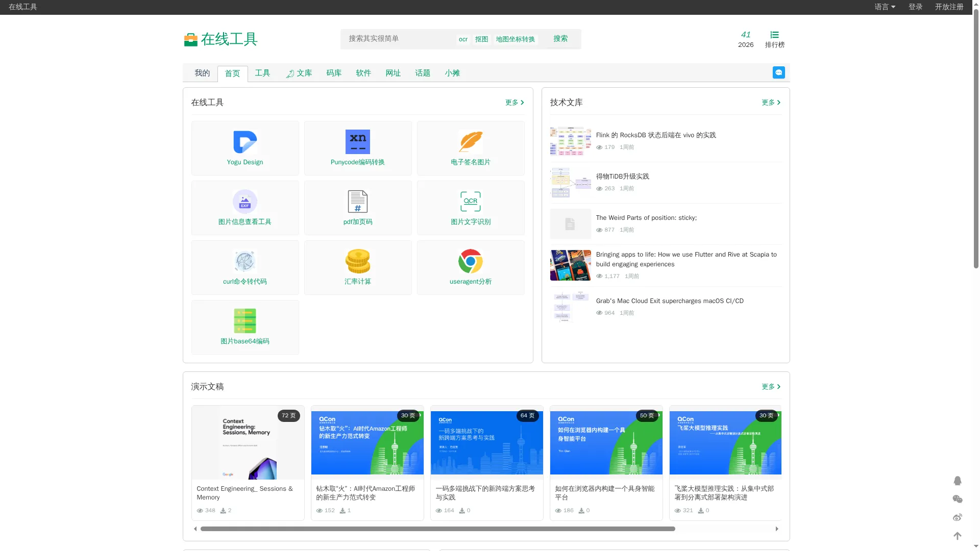Open the 得物TiDB升级实践 article link
Screen dimensions: 980x551
pyautogui.click(x=622, y=177)
